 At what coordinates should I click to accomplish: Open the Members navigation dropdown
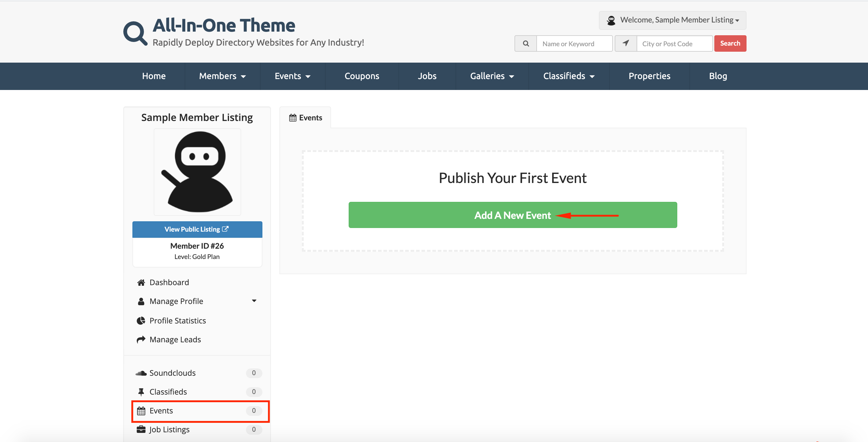pyautogui.click(x=222, y=76)
